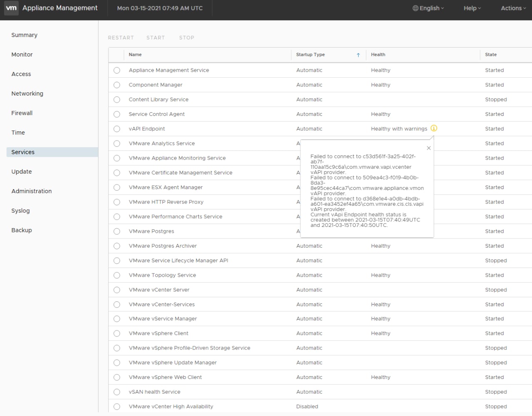Click VMware Topology Service name
Image resolution: width=532 pixels, height=416 pixels.
[162, 275]
